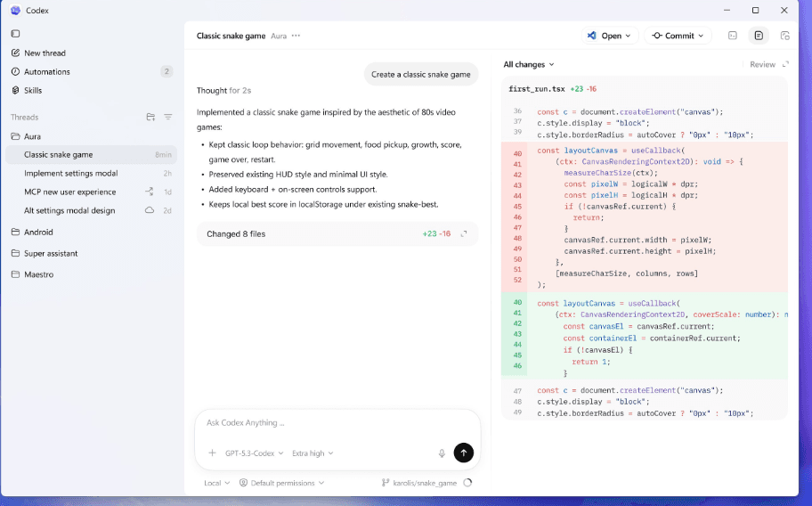Image resolution: width=812 pixels, height=506 pixels.
Task: Click the +23 -16 count in the file header
Action: coord(583,89)
